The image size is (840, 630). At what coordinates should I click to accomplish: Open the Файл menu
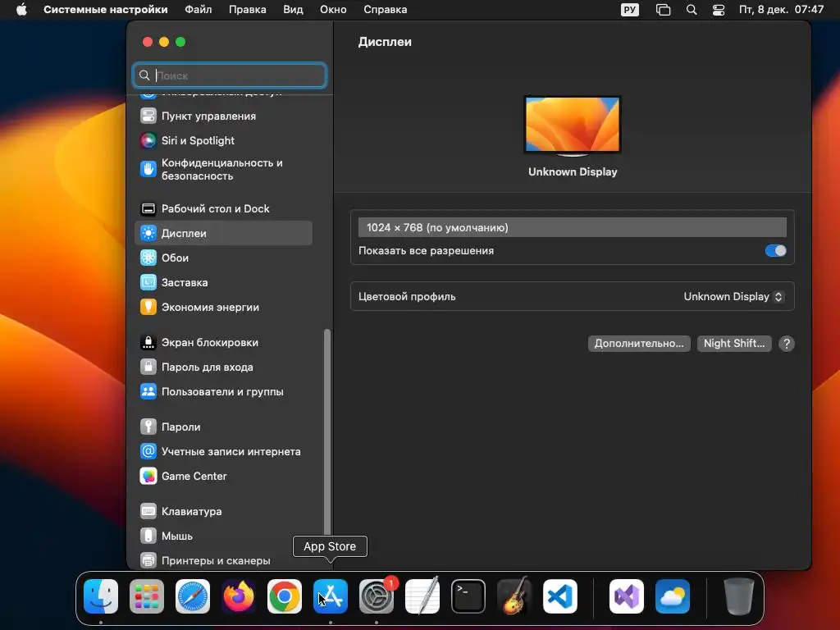[199, 10]
